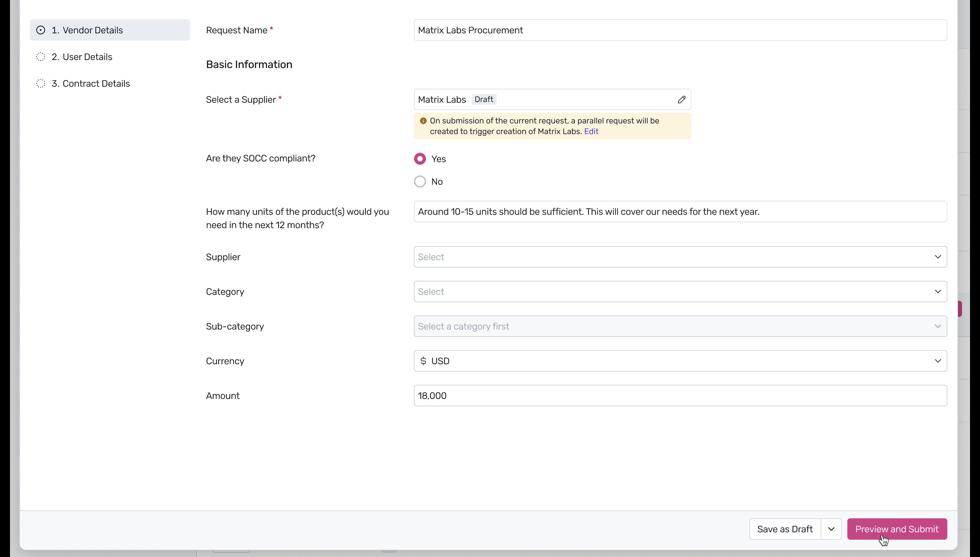Open the Supplier dropdown
The image size is (980, 557).
[x=680, y=257]
